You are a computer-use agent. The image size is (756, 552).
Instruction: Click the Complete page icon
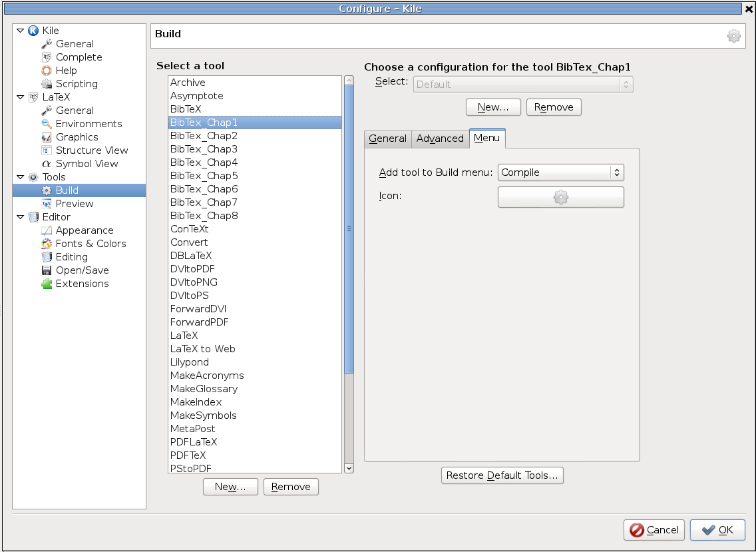47,57
